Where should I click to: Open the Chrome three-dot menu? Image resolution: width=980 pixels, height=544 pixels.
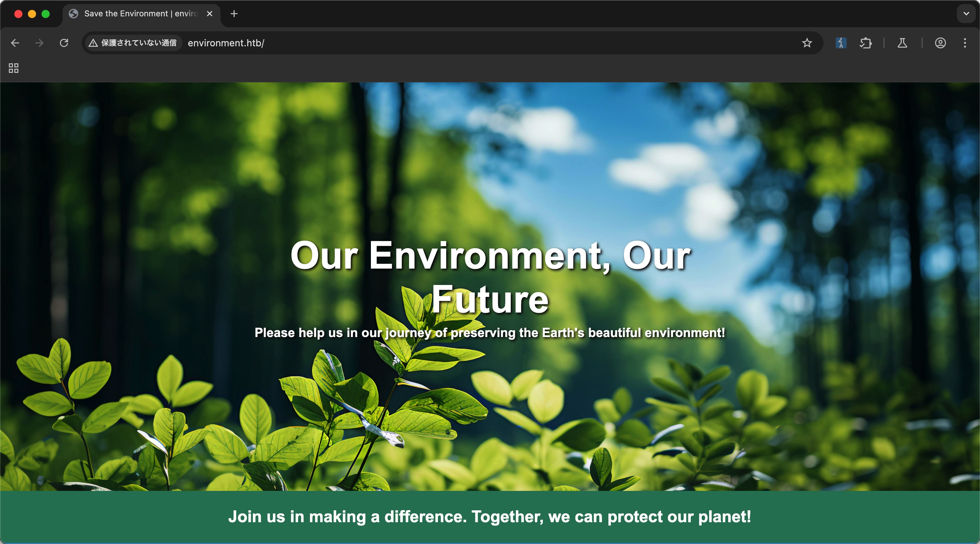point(965,43)
